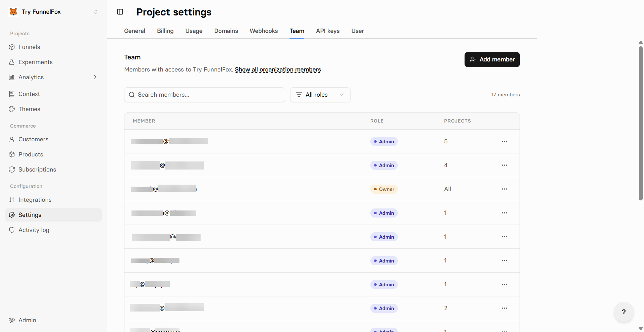
Task: Switch to the User tab
Action: coord(358,31)
